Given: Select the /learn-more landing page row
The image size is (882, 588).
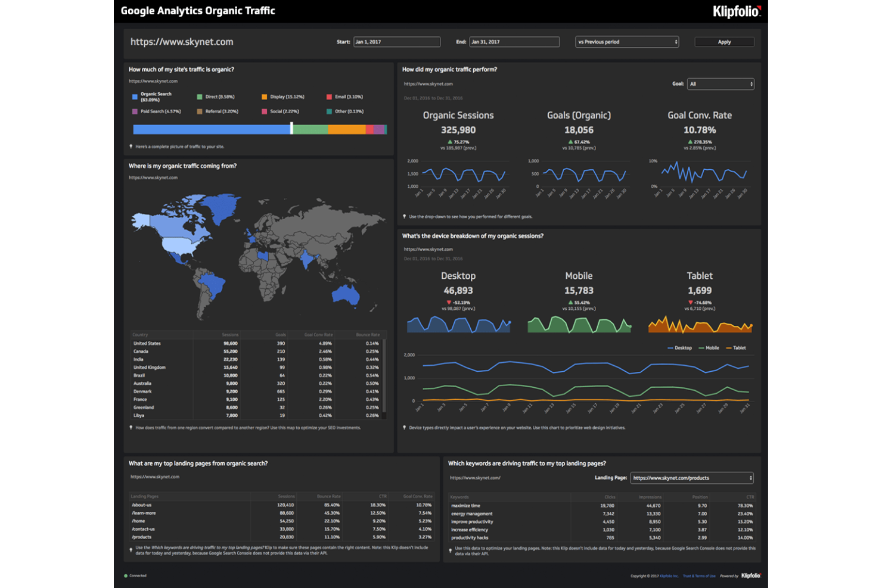Looking at the screenshot, I should tap(281, 513).
